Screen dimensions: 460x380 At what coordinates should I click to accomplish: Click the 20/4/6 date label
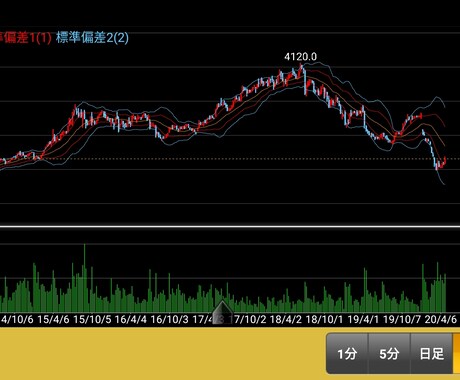pyautogui.click(x=441, y=319)
